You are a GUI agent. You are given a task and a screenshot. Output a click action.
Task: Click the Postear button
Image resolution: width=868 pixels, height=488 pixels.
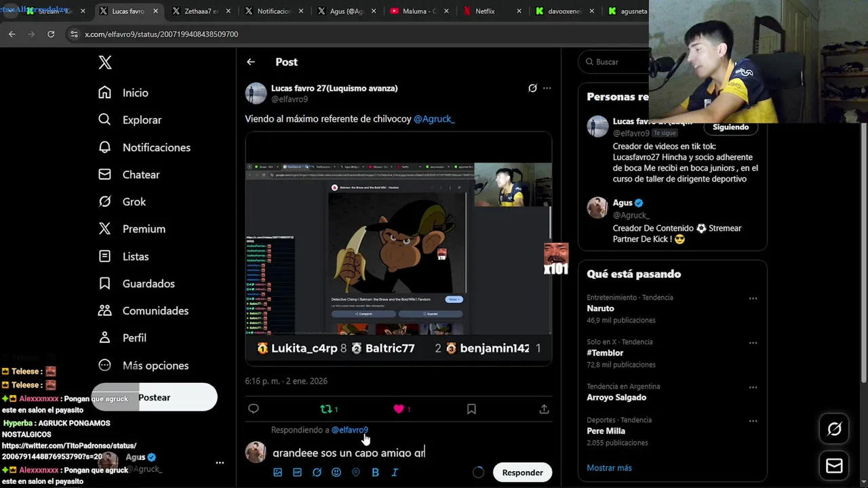[155, 397]
